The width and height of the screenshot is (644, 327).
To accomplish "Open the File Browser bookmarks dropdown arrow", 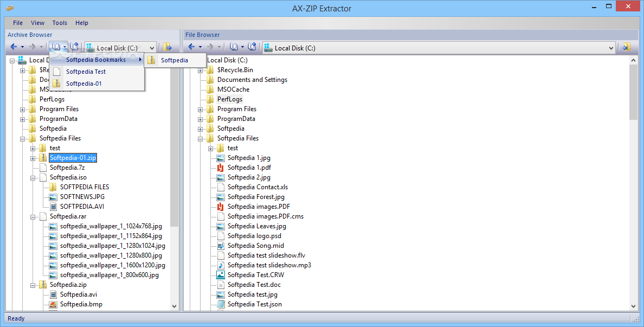I will tap(242, 47).
